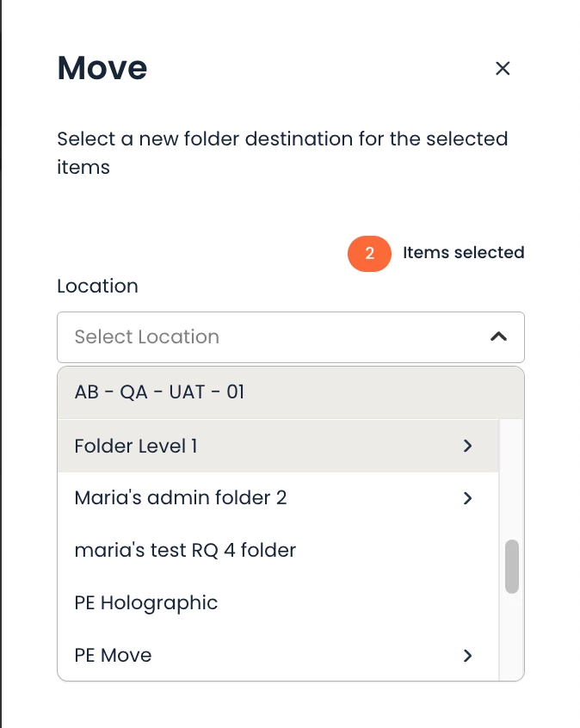Pick maria's test RQ 4 folder
This screenshot has width=580, height=728.
click(x=185, y=550)
